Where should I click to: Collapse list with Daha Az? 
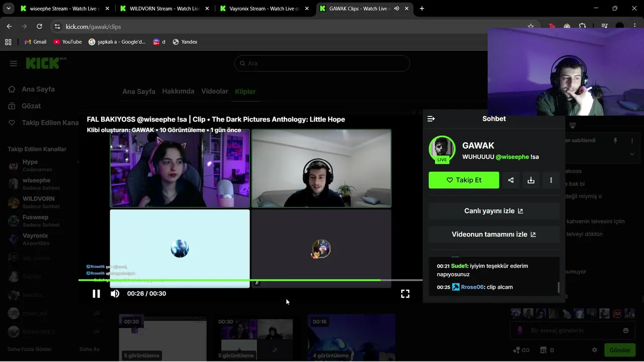[90, 349]
